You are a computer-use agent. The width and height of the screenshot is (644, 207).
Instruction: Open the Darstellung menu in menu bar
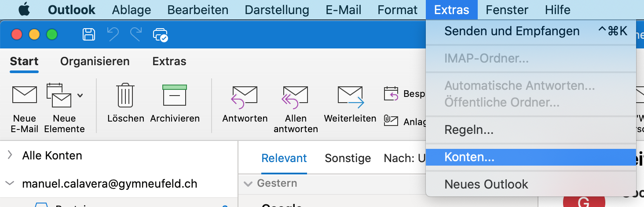277,10
